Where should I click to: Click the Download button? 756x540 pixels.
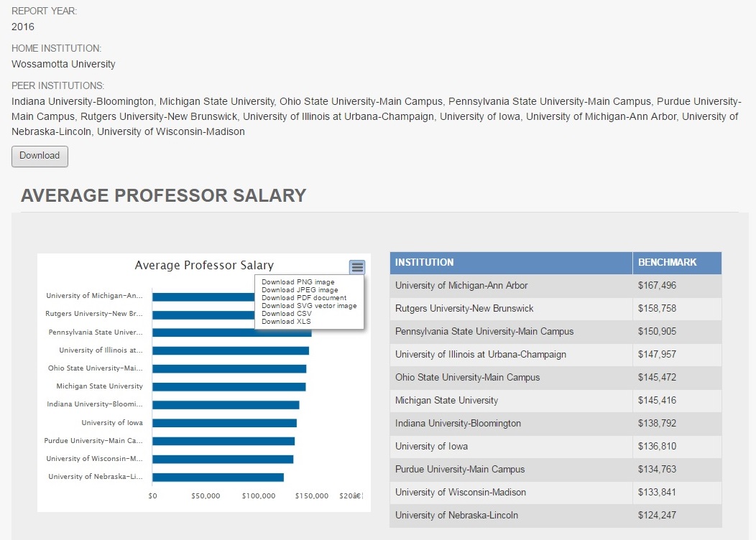pyautogui.click(x=40, y=156)
